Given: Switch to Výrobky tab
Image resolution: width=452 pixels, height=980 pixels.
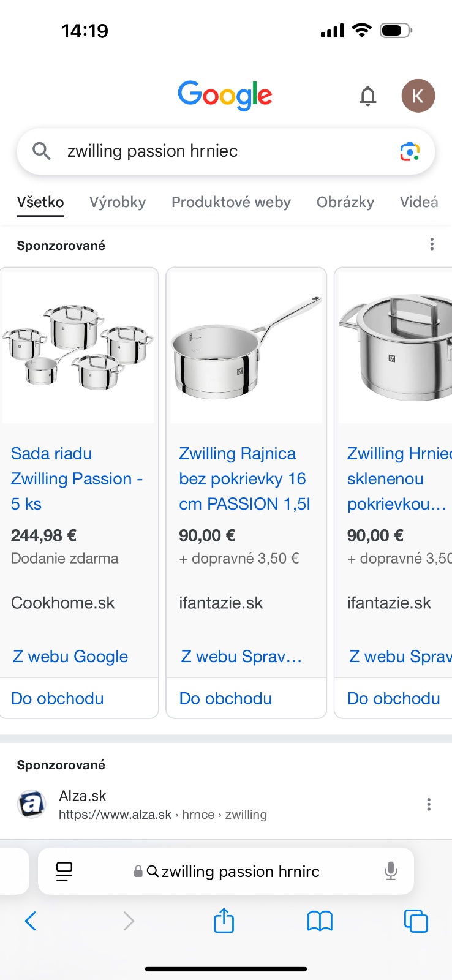Looking at the screenshot, I should coord(118,202).
